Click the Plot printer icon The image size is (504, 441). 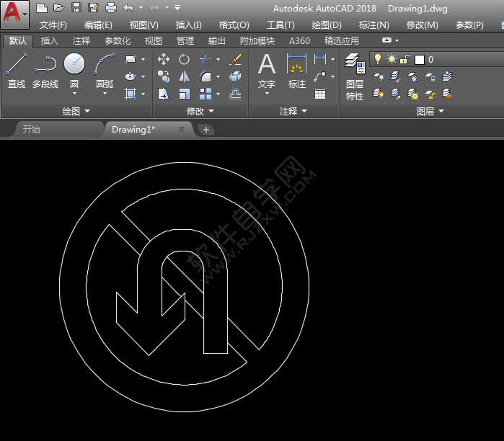pyautogui.click(x=111, y=8)
